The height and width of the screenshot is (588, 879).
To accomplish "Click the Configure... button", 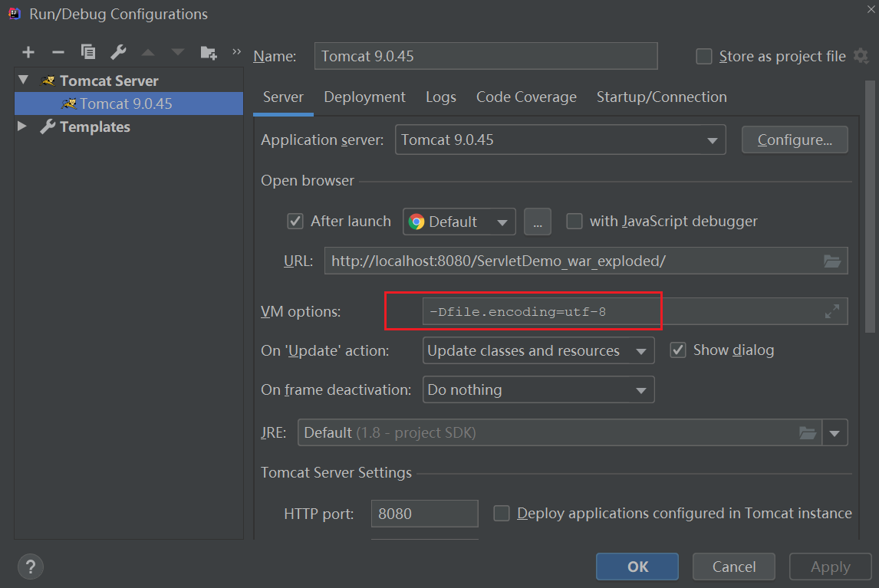I will (795, 140).
